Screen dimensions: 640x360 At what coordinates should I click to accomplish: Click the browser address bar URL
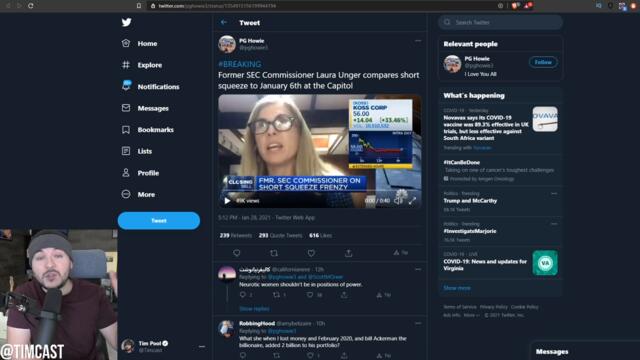point(217,6)
